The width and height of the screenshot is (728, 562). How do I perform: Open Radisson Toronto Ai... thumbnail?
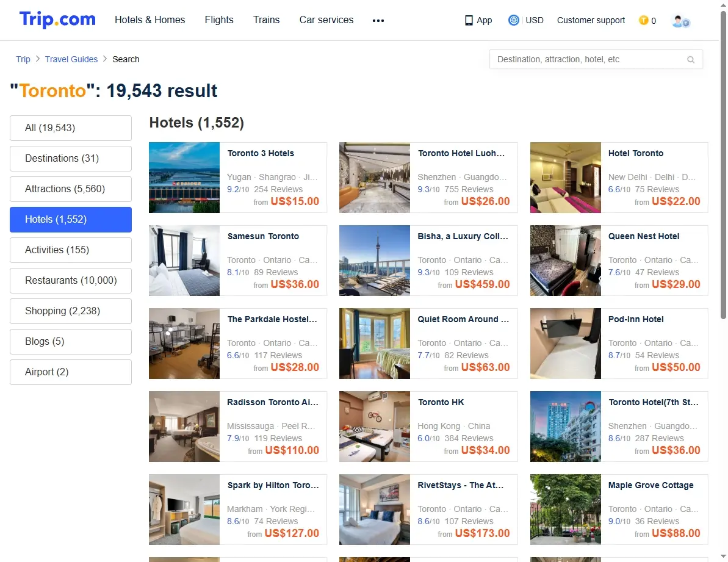click(184, 427)
